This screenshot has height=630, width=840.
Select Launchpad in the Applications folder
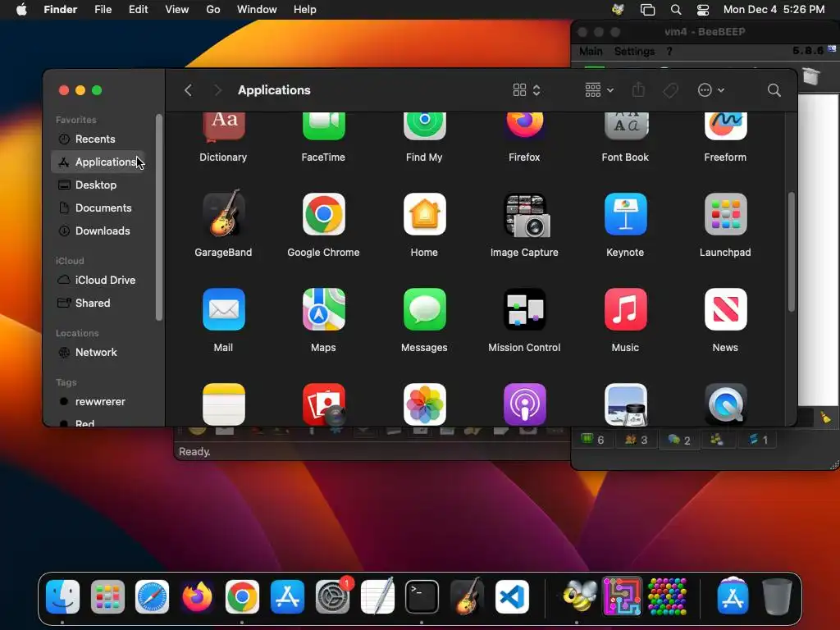tap(725, 214)
